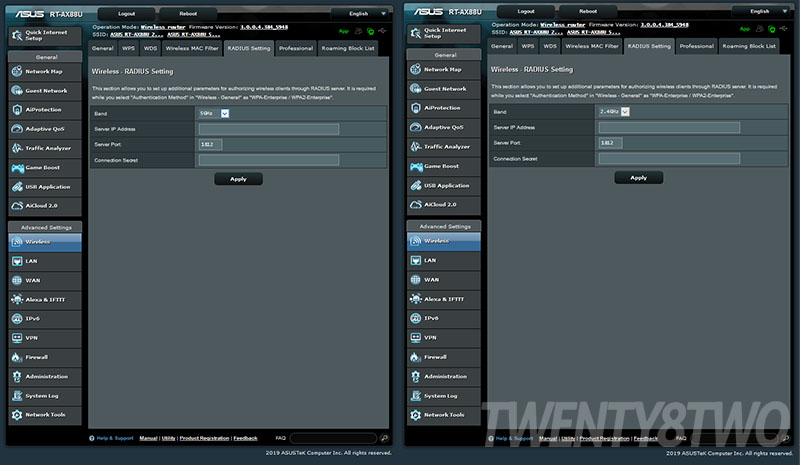
Task: Select RADIUS Setting tab in right window
Action: [649, 46]
